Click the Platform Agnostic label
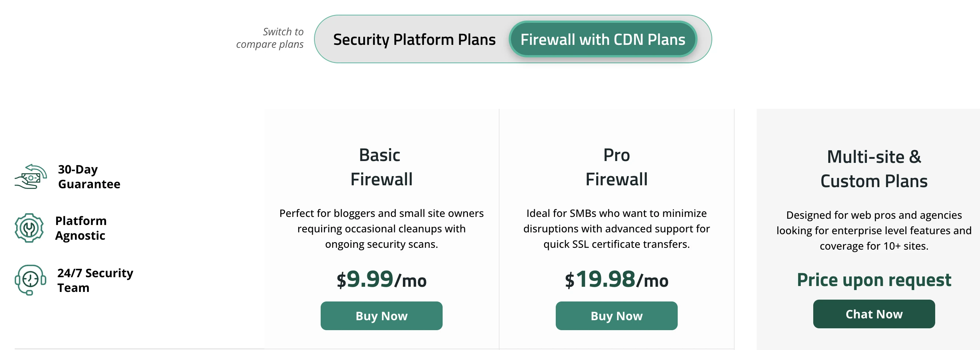 [81, 228]
